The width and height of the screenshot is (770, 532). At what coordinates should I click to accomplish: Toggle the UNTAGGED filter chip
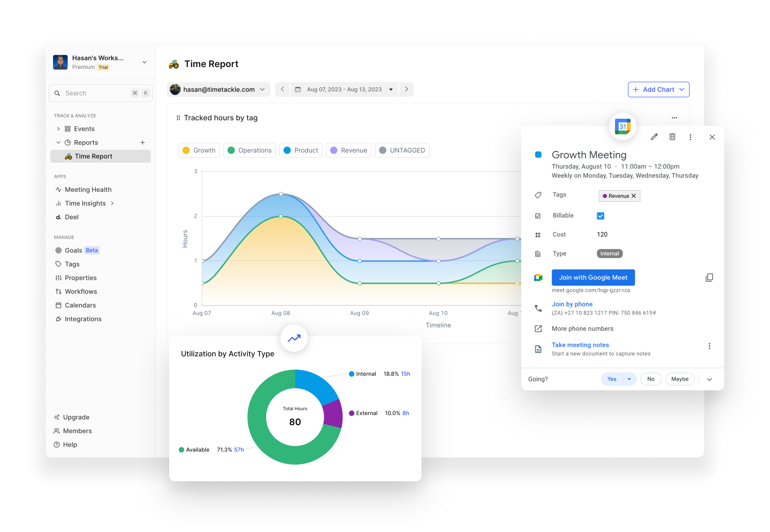(402, 150)
